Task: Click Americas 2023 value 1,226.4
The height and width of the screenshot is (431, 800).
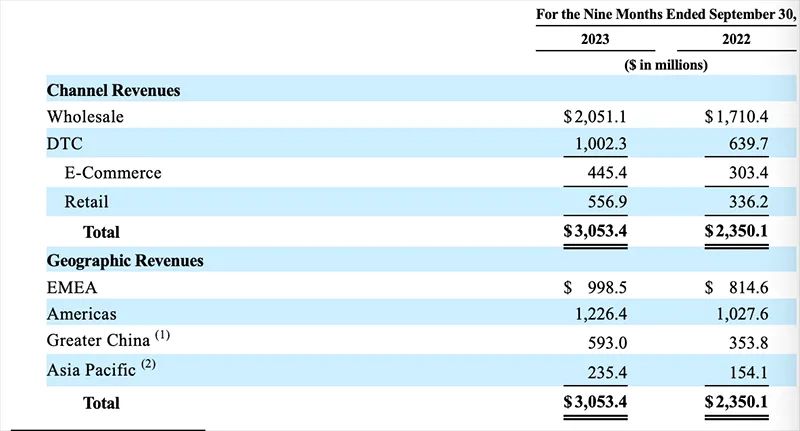Action: click(x=601, y=314)
